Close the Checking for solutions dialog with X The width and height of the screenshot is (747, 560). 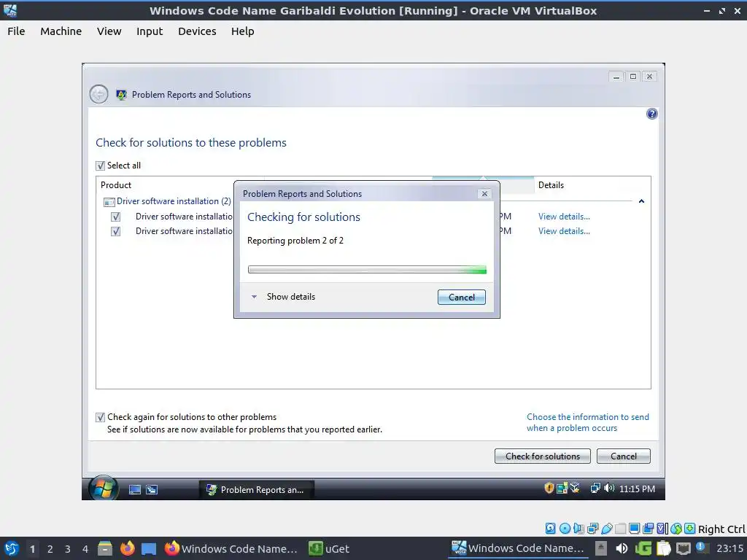[484, 194]
